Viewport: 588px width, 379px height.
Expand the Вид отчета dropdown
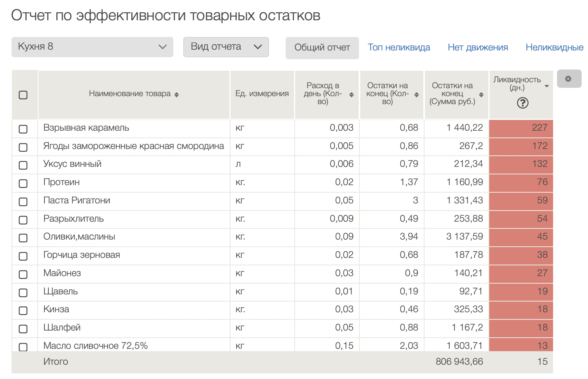click(x=226, y=47)
